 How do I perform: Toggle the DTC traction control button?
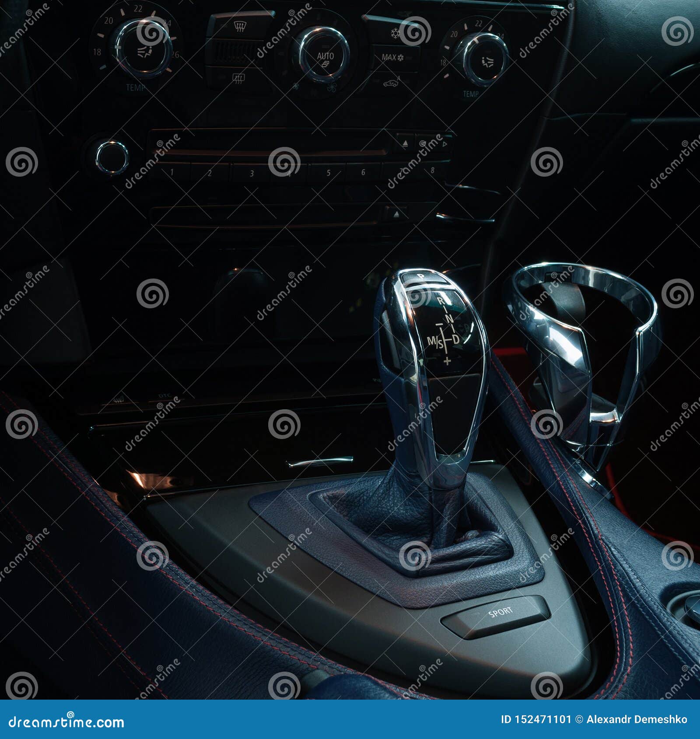click(x=164, y=396)
